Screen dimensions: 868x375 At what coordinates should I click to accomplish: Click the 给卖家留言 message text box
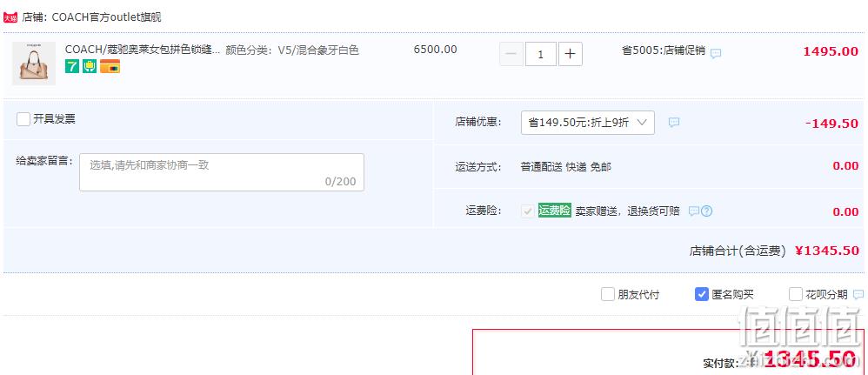pyautogui.click(x=222, y=172)
